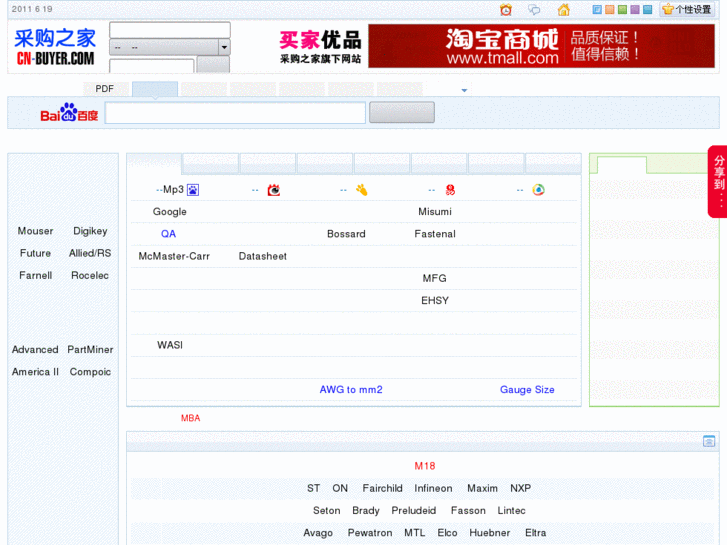Open Future in left sidebar
This screenshot has width=727, height=545.
point(35,253)
